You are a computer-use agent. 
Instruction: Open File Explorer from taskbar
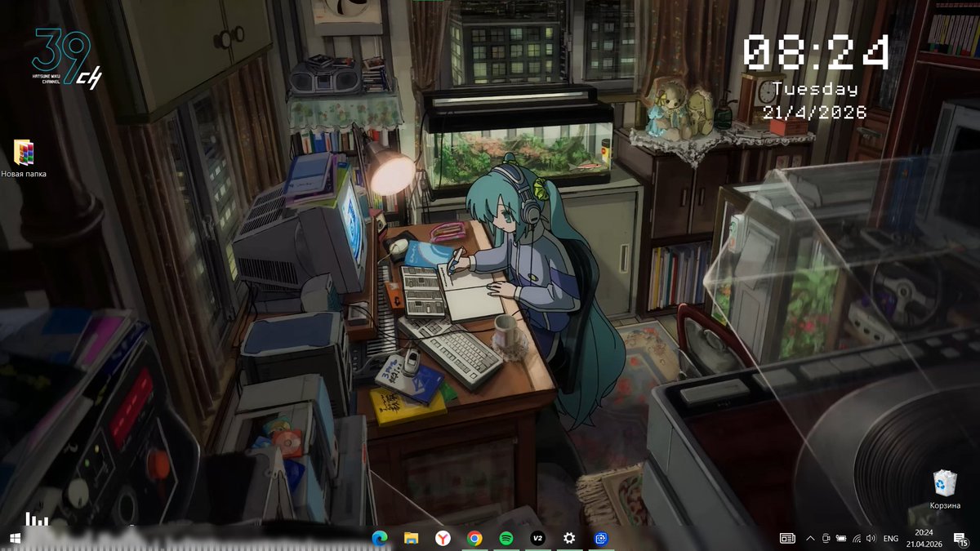(x=411, y=539)
